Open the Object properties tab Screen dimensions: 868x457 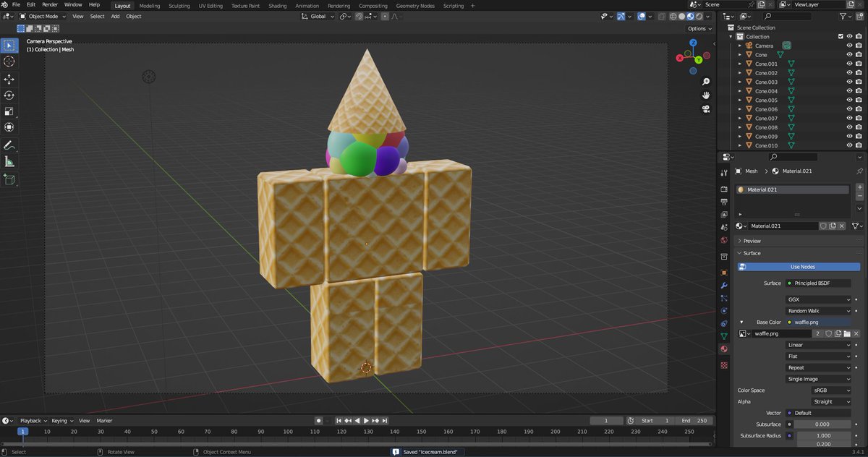point(724,273)
